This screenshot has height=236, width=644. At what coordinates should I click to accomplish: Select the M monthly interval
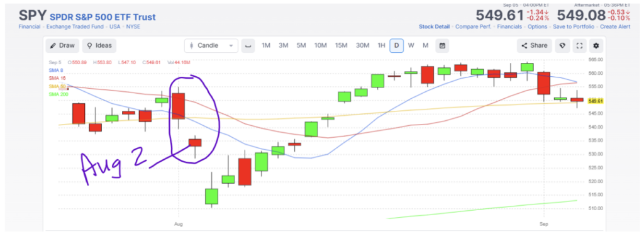pyautogui.click(x=426, y=46)
